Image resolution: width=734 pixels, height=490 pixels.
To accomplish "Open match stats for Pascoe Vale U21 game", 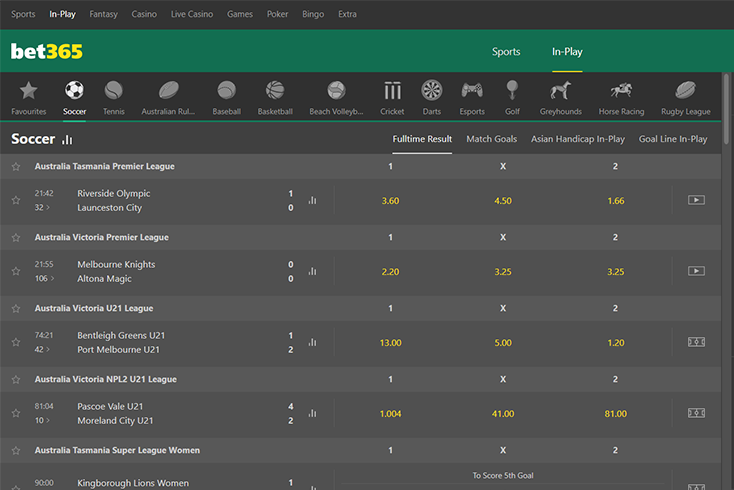I will (312, 413).
